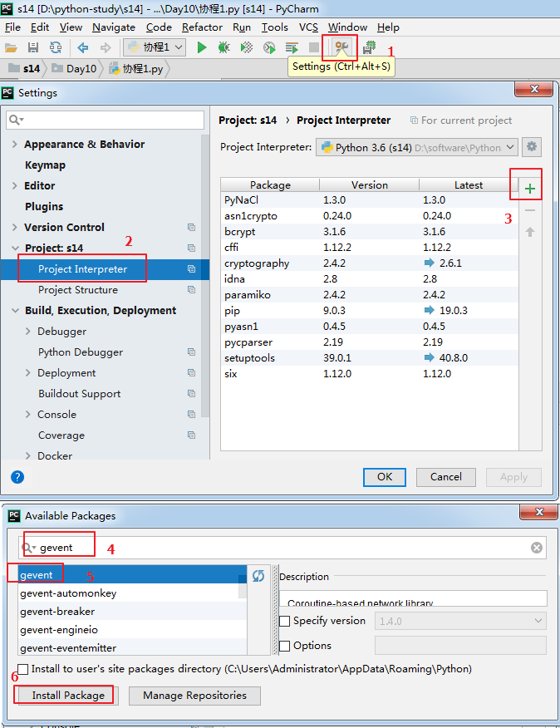Open the help question mark icon
The height and width of the screenshot is (728, 560).
[x=17, y=477]
